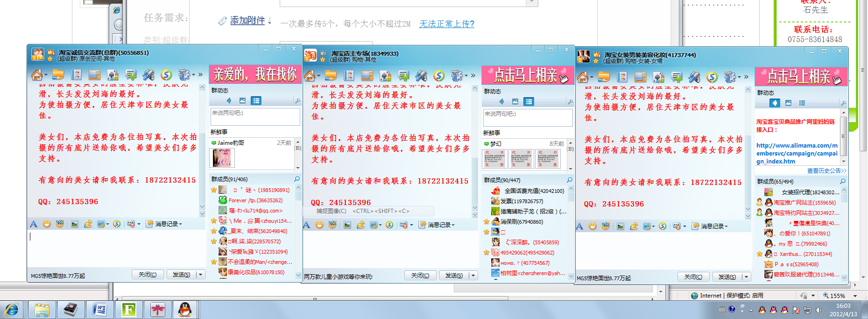Start discussion group icon in 50556851 window

click(x=131, y=75)
